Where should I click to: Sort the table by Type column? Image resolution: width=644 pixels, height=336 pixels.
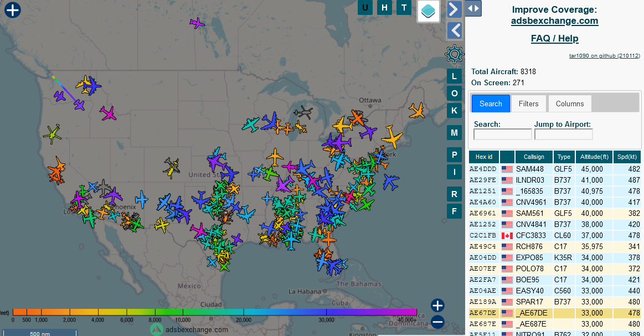(x=564, y=157)
